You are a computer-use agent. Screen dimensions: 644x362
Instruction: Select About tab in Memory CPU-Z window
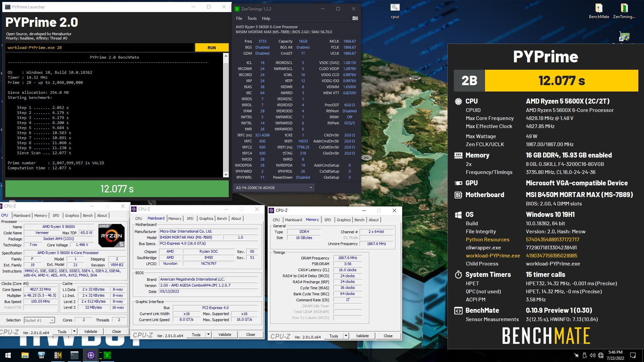tap(374, 220)
